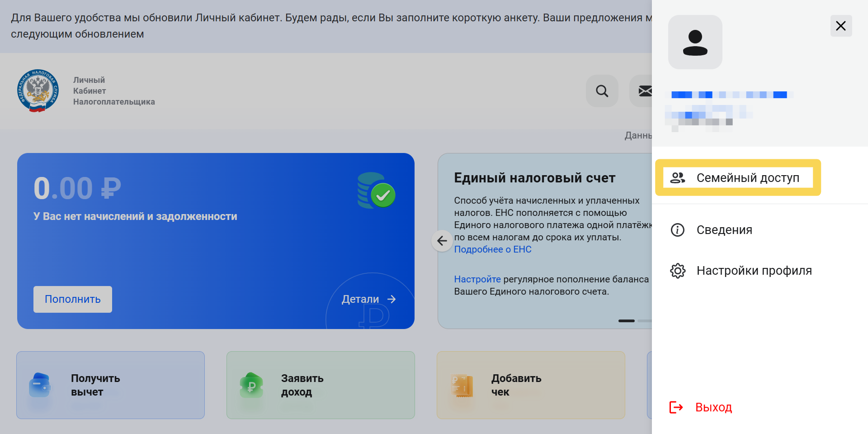This screenshot has width=868, height=434.
Task: Click the red logout arrow icon
Action: [x=676, y=407]
